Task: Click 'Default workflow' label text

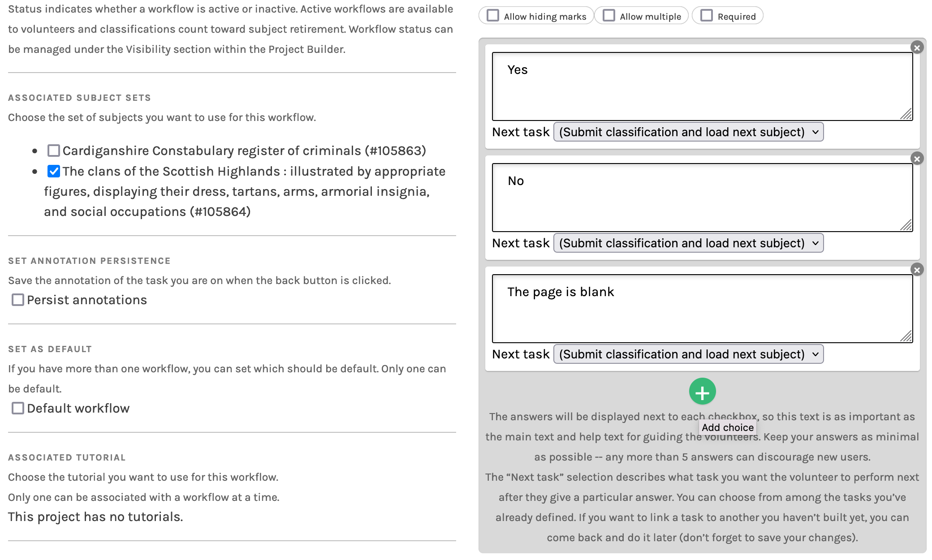Action: [78, 409]
